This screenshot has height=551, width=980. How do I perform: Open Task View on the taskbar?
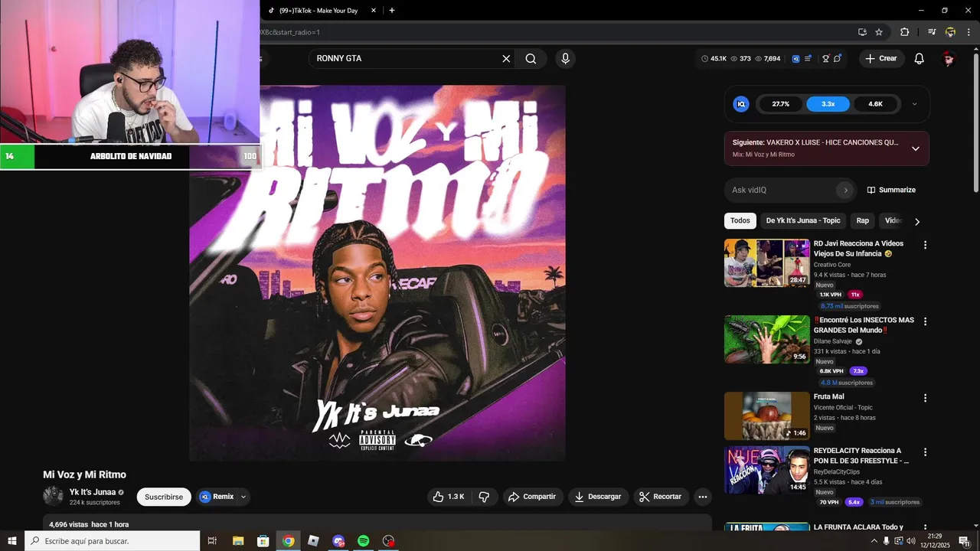(212, 541)
